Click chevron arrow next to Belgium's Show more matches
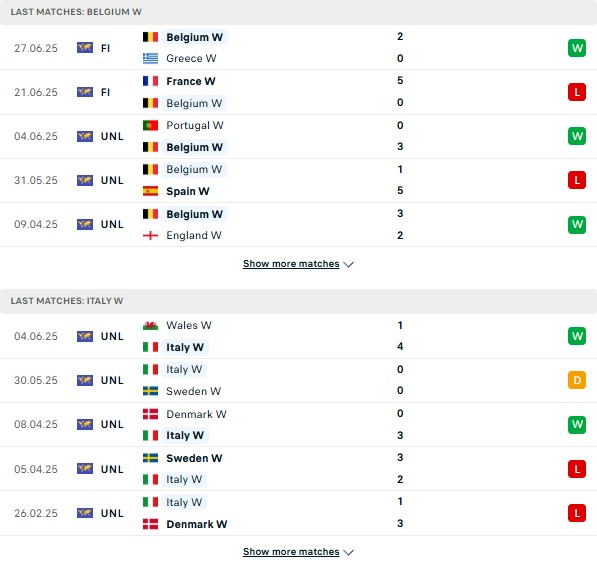597x569 pixels. pyautogui.click(x=348, y=264)
